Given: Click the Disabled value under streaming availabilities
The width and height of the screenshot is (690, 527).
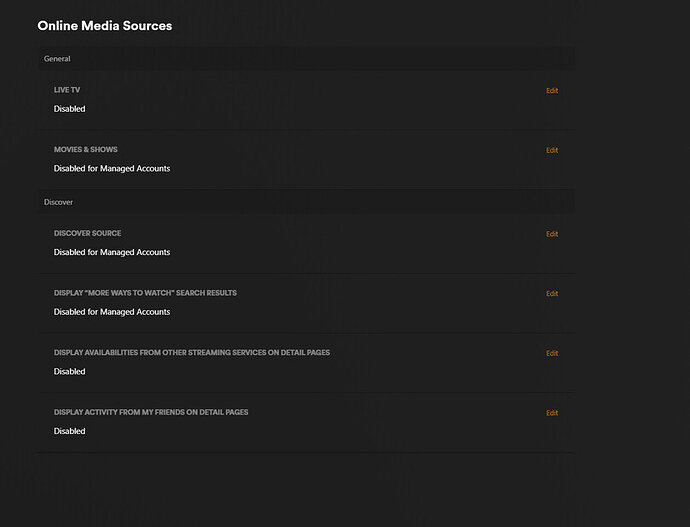Looking at the screenshot, I should click(x=70, y=372).
